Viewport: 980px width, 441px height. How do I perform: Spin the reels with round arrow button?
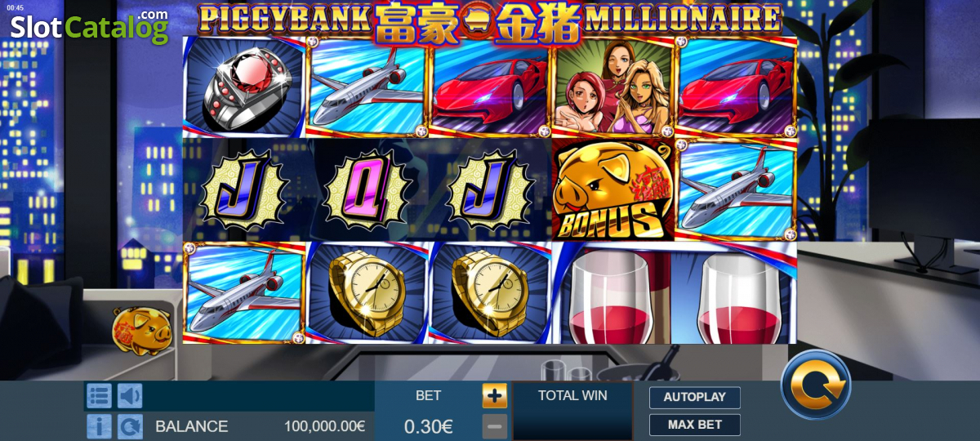[816, 385]
